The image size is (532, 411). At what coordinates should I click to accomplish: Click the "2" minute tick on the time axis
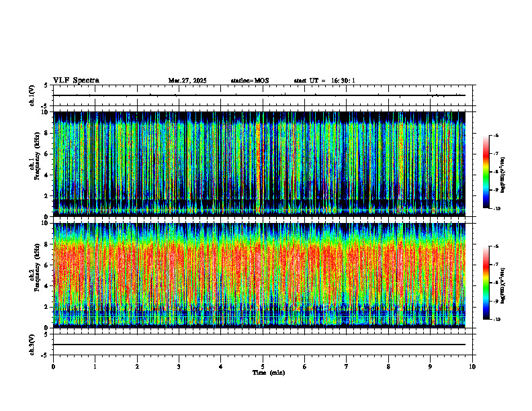pyautogui.click(x=137, y=367)
